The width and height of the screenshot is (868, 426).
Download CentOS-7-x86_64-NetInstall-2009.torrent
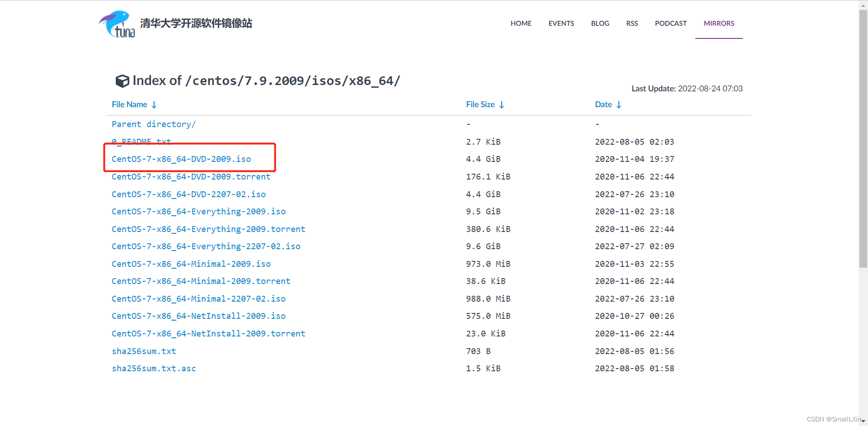(x=208, y=334)
